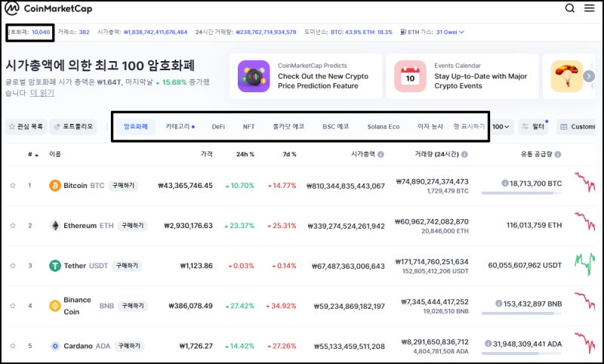Click the 24-hour volume total link
604x364 pixels.
[x=266, y=32]
